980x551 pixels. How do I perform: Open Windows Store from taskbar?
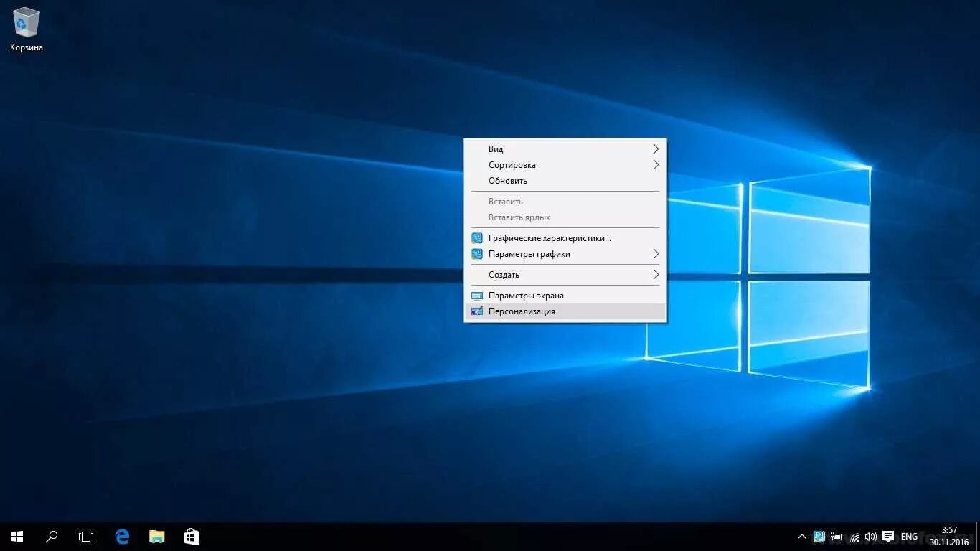point(192,537)
